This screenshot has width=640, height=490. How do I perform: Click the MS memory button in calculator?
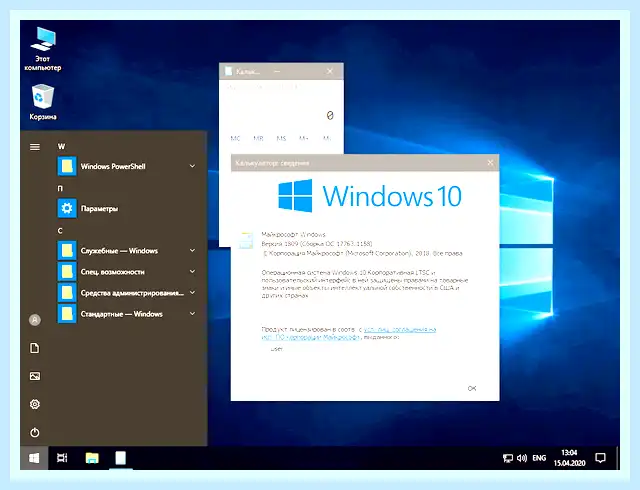[281, 138]
